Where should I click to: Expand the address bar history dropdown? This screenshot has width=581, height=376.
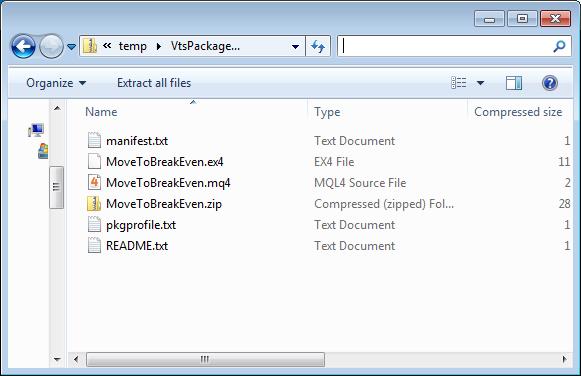[x=295, y=47]
